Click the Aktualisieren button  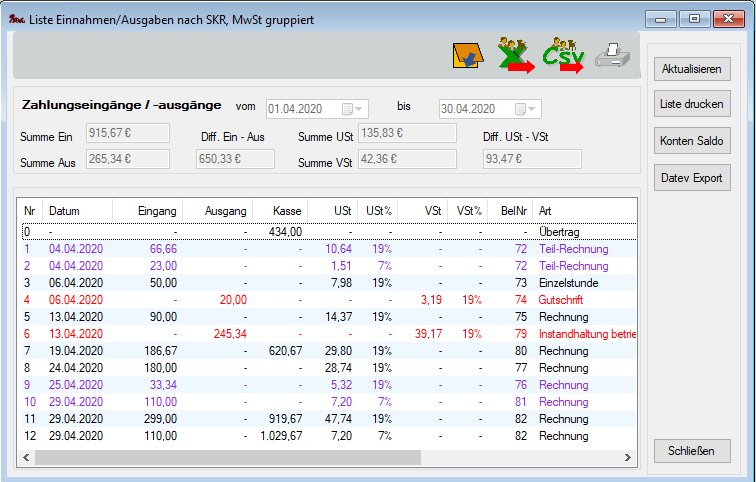click(x=692, y=70)
